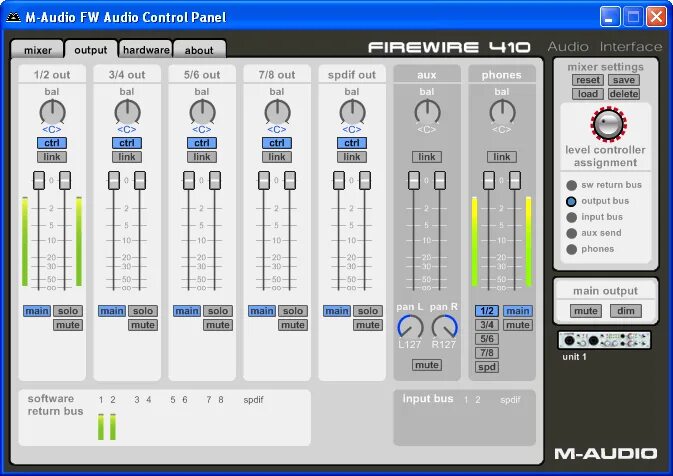
Task: Mute the 7/8 out channel
Action: pos(293,325)
